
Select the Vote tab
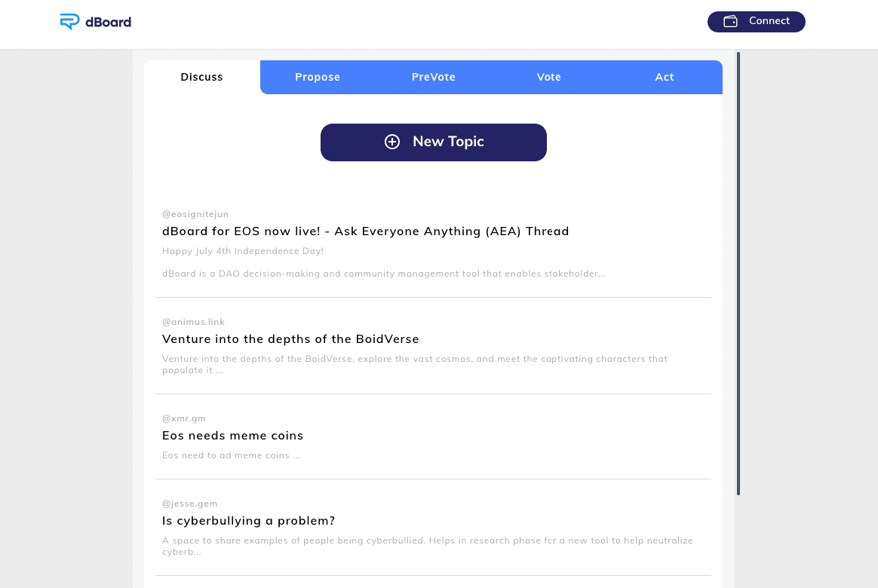(549, 77)
